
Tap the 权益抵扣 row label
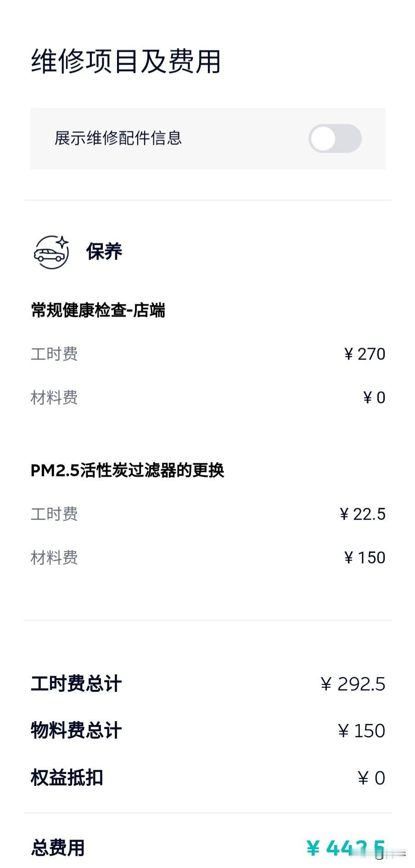pos(67,778)
